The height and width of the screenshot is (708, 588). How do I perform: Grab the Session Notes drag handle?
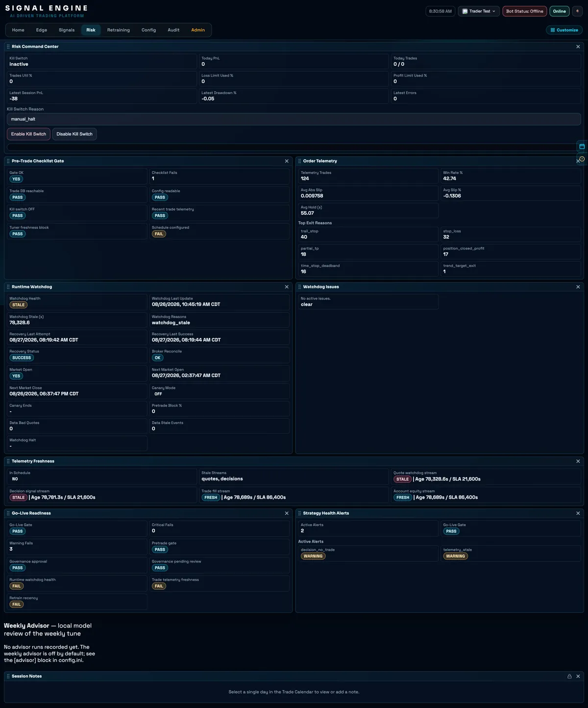(8, 676)
